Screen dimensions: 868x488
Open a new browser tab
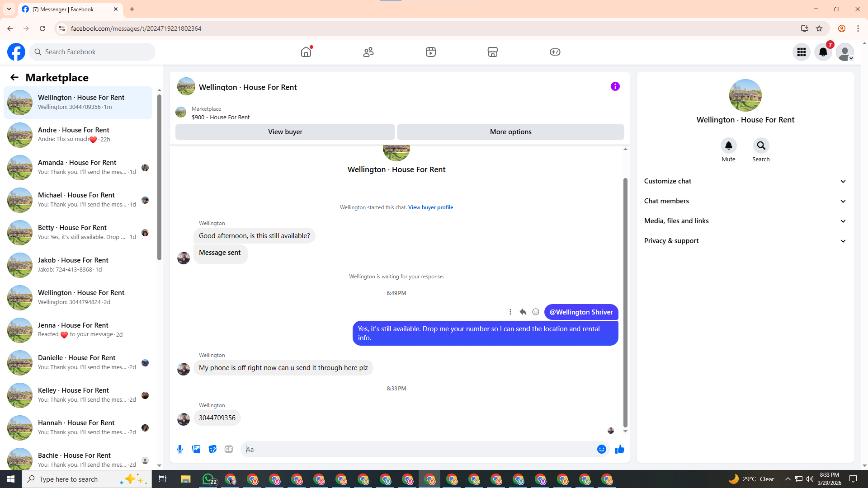(x=132, y=9)
